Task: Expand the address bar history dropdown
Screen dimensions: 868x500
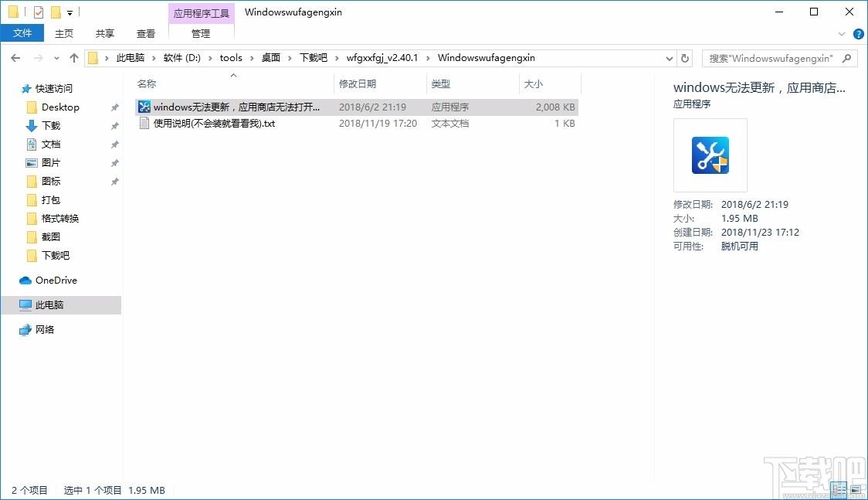Action: pos(670,58)
